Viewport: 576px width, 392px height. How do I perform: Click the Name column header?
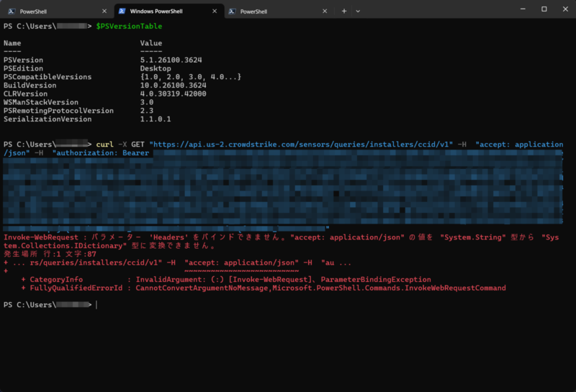12,43
